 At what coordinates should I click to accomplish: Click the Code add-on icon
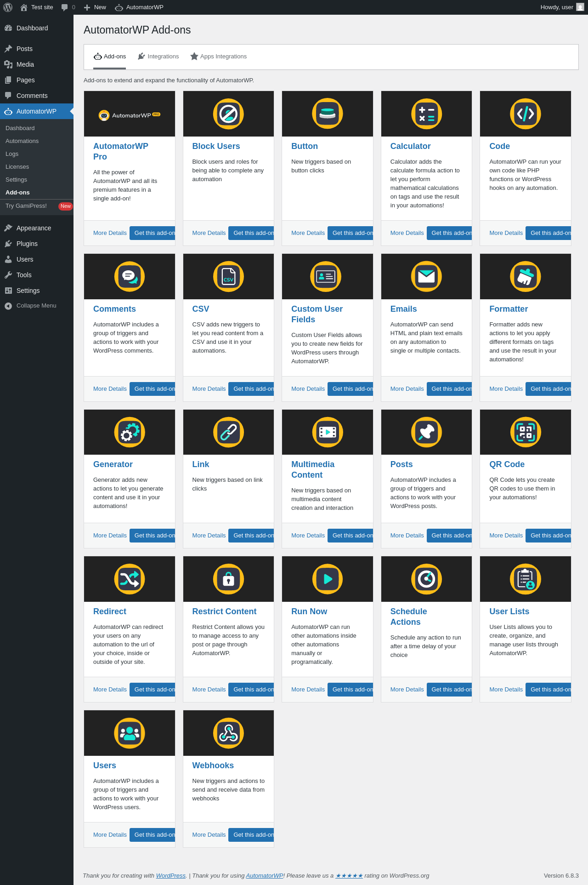point(526,114)
